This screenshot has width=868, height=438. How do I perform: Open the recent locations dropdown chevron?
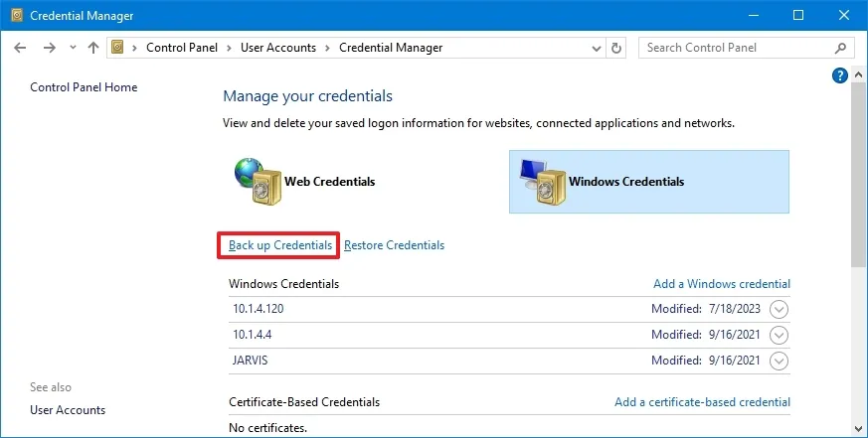(73, 48)
